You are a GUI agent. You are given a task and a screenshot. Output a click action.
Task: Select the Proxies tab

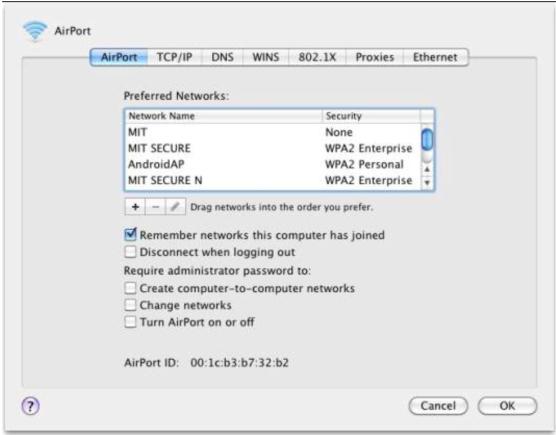[x=375, y=57]
